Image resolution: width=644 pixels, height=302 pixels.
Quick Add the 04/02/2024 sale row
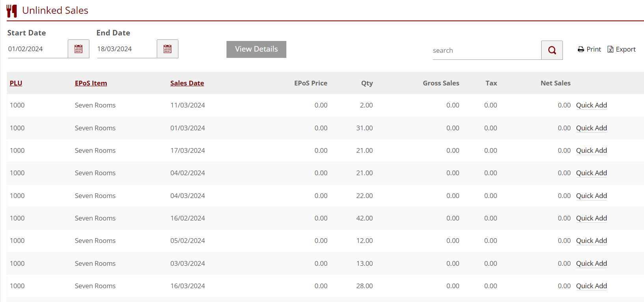[591, 173]
